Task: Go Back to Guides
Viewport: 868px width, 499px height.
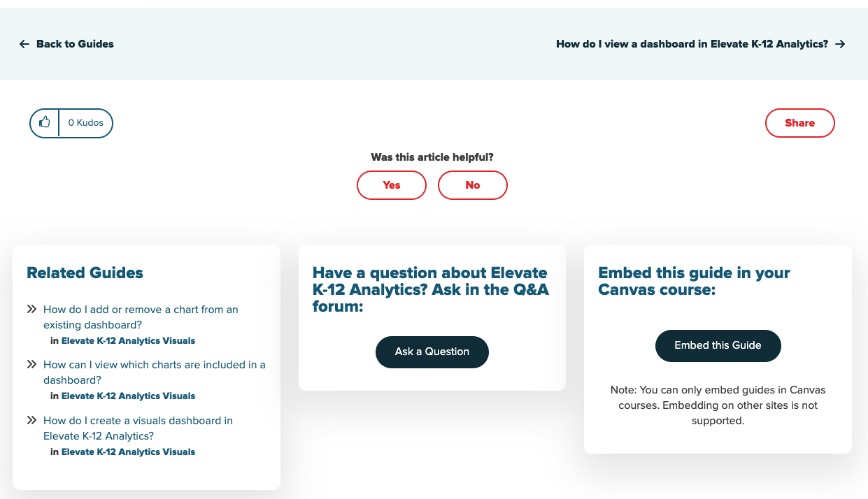Action: click(75, 44)
